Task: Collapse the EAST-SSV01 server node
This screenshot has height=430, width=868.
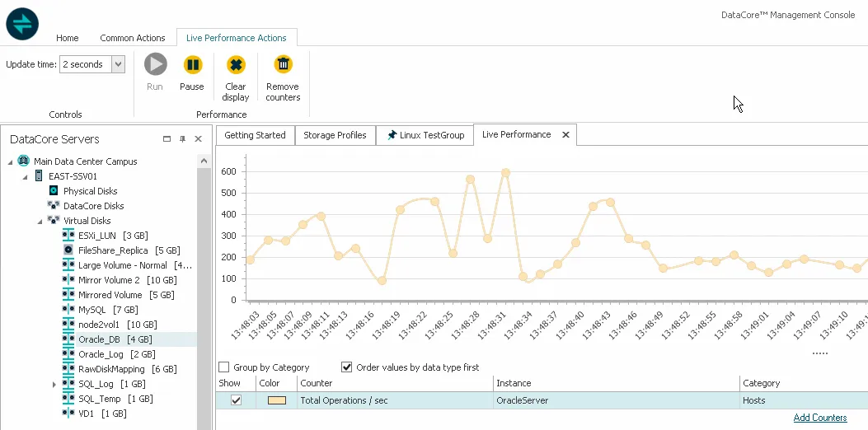Action: [x=25, y=176]
